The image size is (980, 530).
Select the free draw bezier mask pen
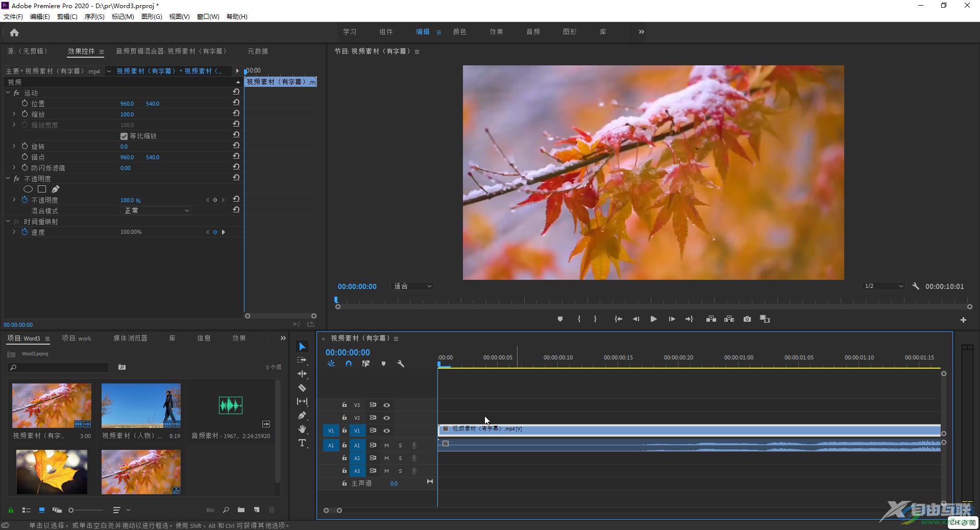(55, 189)
